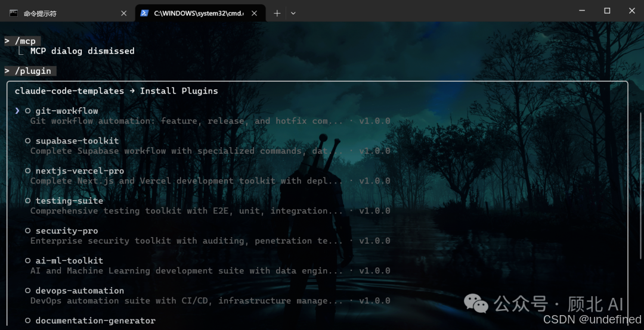The height and width of the screenshot is (330, 644).
Task: Toggle the devops-automation plugin circle
Action: pos(28,291)
